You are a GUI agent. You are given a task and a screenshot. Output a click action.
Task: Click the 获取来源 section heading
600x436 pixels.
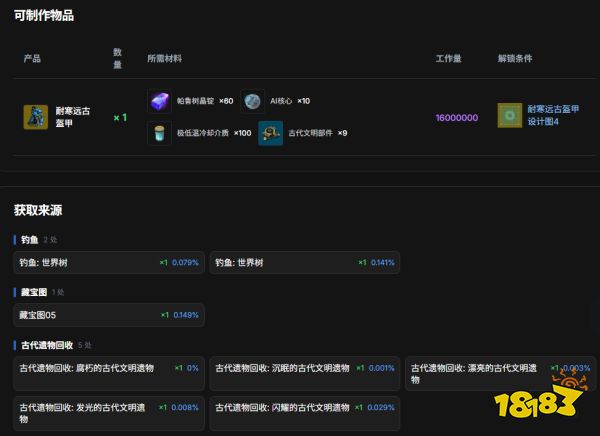[x=38, y=210]
